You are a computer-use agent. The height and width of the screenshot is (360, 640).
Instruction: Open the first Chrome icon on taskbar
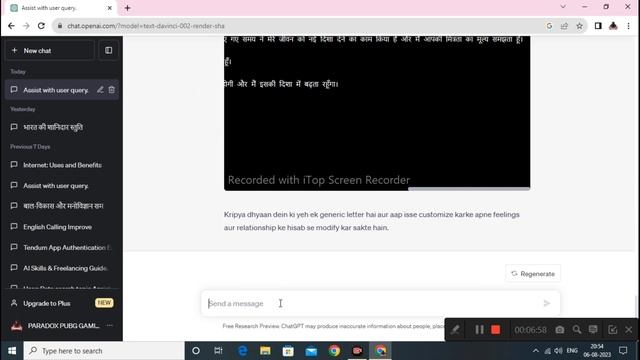(334, 351)
